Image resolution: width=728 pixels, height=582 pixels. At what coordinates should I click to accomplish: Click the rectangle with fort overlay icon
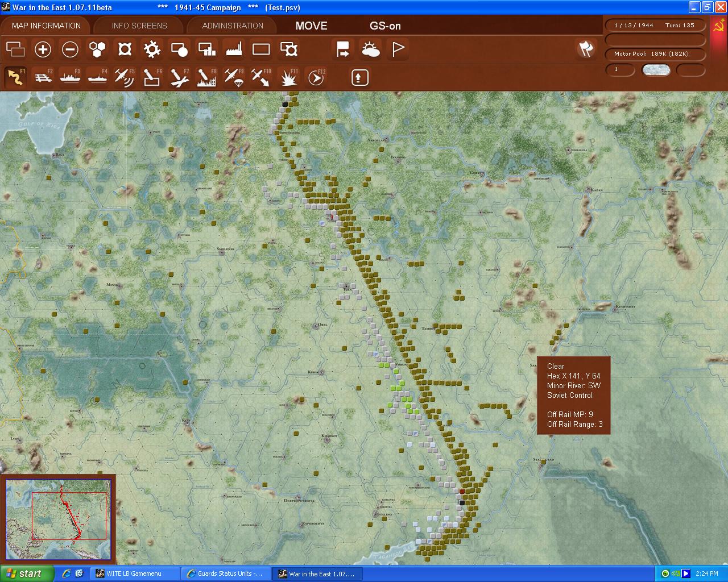coord(289,49)
